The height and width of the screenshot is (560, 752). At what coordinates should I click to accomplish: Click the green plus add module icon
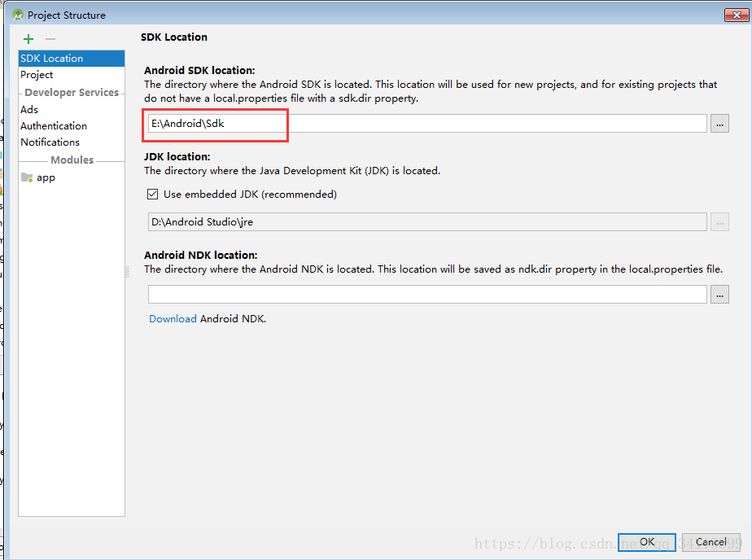pos(28,39)
